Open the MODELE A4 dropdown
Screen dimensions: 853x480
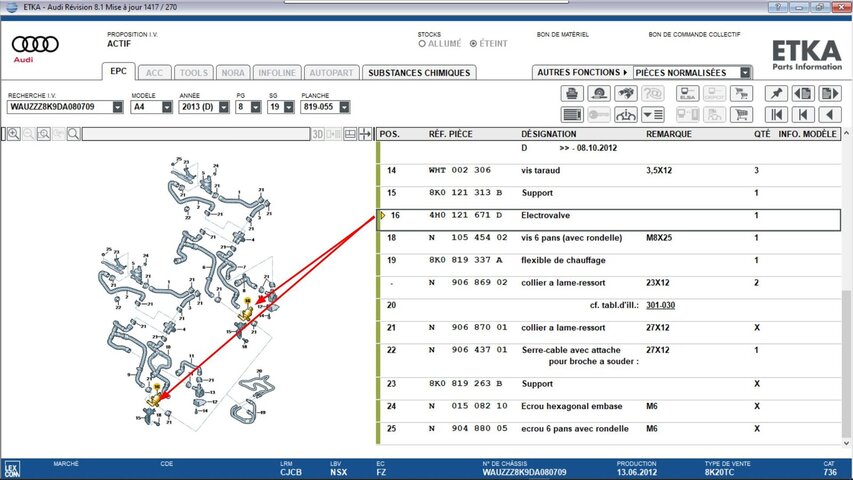166,107
